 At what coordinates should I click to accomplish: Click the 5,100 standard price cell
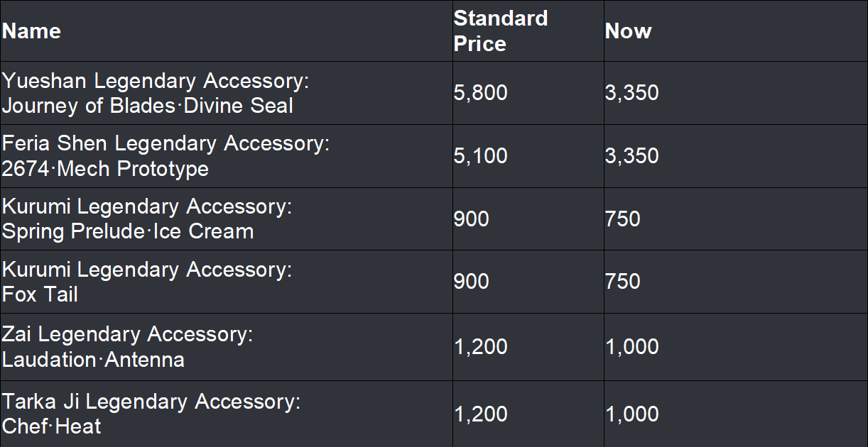pos(481,156)
